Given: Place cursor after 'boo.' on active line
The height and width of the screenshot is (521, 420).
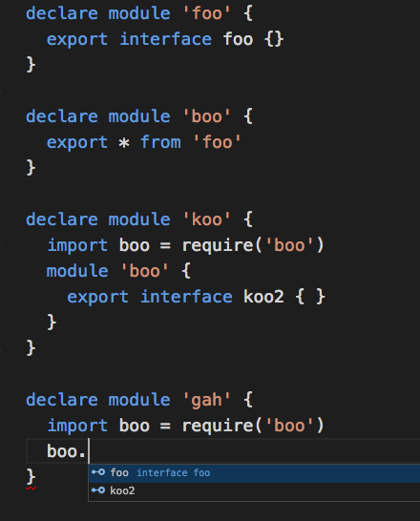Looking at the screenshot, I should [x=89, y=451].
